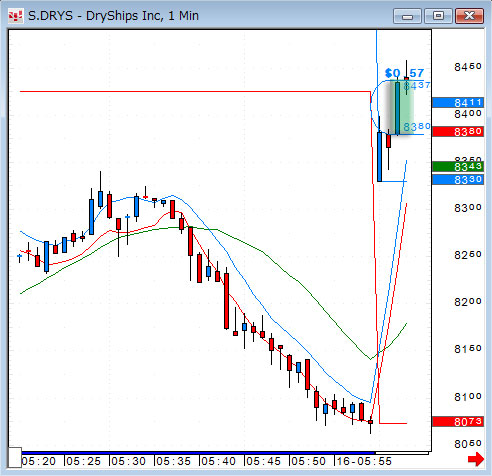The width and height of the screenshot is (492, 476).
Task: Close the S.DRYS chart window
Action: (x=469, y=16)
